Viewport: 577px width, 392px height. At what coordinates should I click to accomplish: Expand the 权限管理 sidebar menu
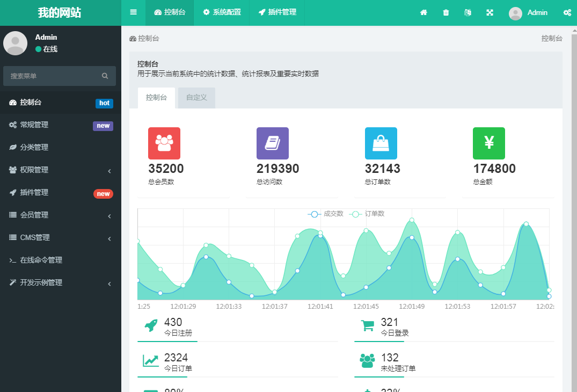pyautogui.click(x=60, y=170)
